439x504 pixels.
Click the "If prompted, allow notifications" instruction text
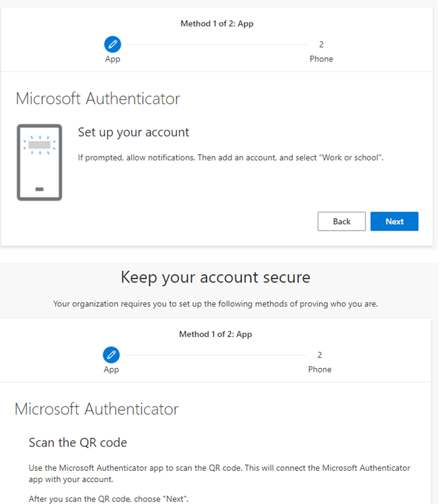231,158
